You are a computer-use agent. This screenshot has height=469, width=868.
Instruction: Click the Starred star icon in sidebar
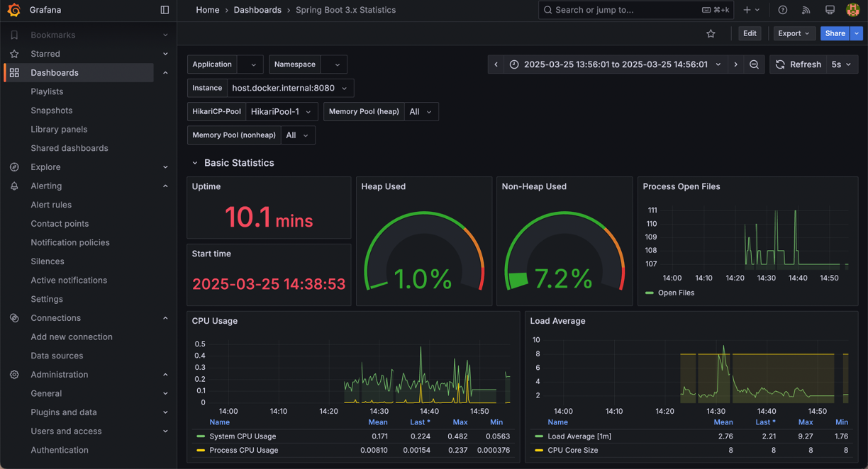pos(14,54)
